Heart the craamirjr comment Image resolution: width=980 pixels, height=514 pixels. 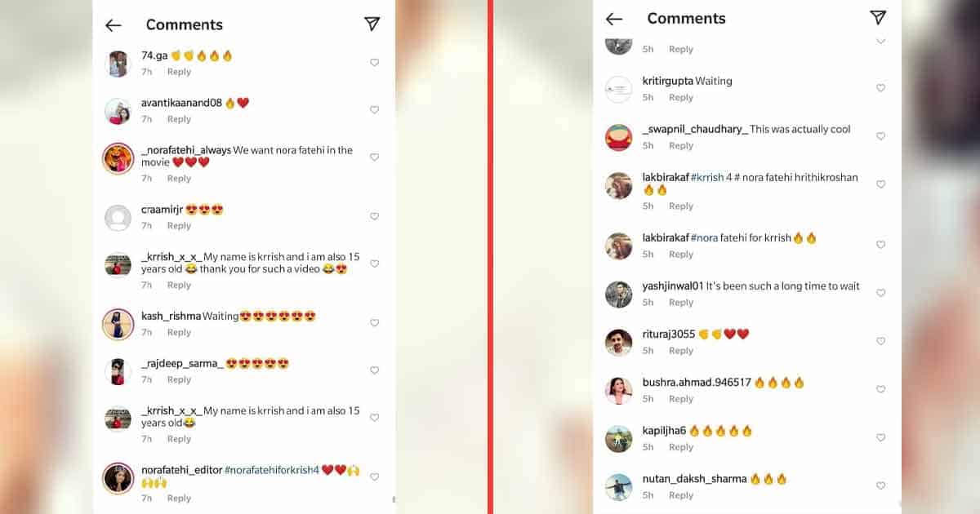click(x=374, y=216)
